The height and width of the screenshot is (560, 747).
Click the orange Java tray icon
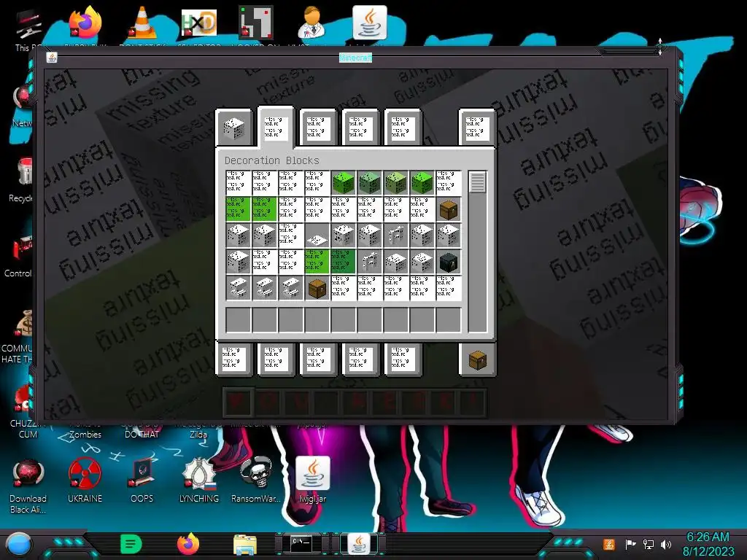[x=609, y=544]
